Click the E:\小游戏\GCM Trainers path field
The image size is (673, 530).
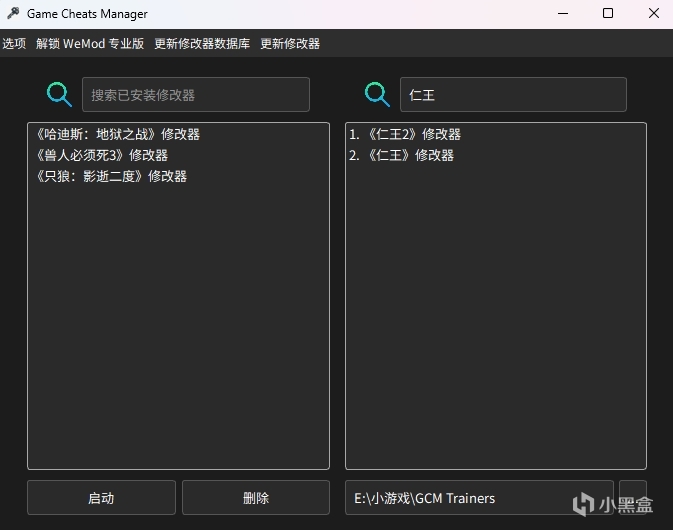479,498
